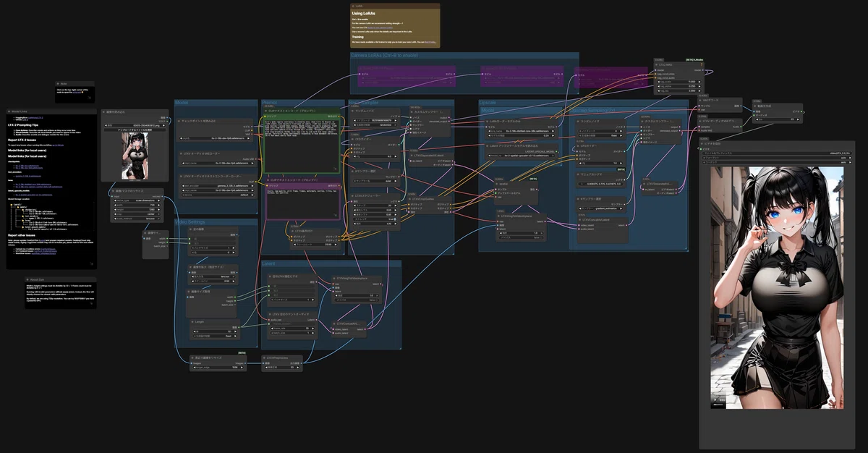Click the negative prompt text area in purple CLIP node
Screen dimensions: 868x453
(x=302, y=205)
